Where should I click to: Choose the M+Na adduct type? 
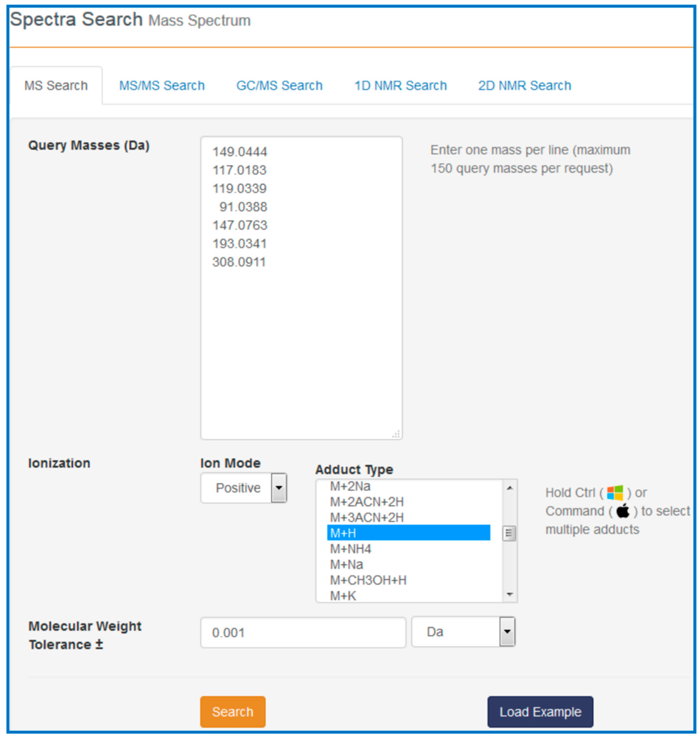(409, 564)
